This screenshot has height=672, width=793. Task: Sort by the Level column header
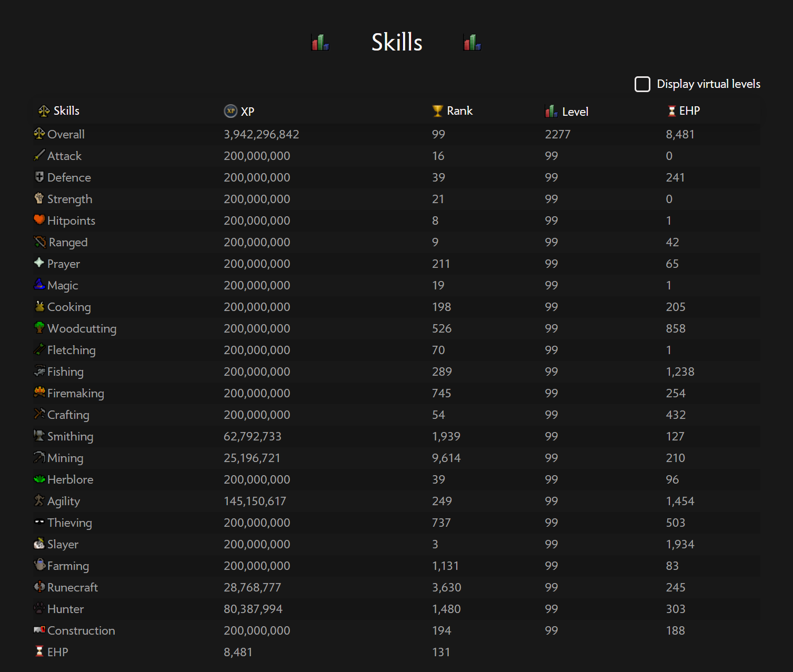[x=575, y=112]
